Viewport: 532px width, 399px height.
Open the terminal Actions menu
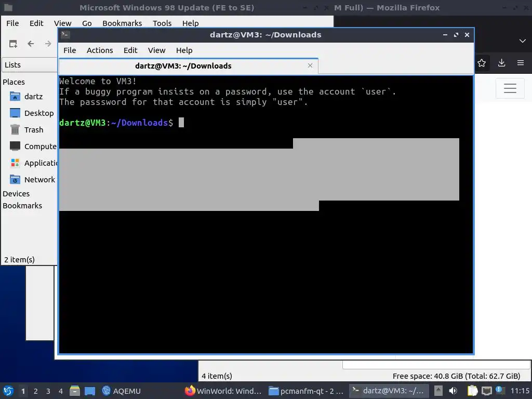click(100, 50)
